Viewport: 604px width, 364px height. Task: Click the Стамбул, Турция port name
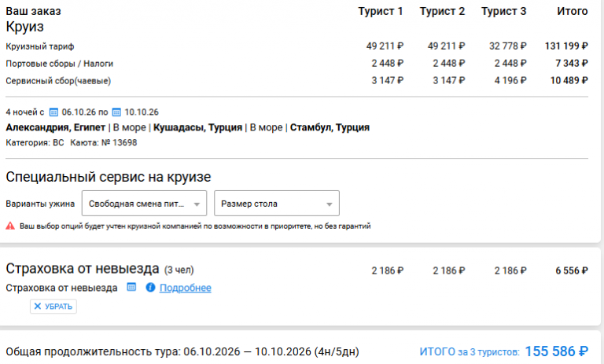[330, 127]
